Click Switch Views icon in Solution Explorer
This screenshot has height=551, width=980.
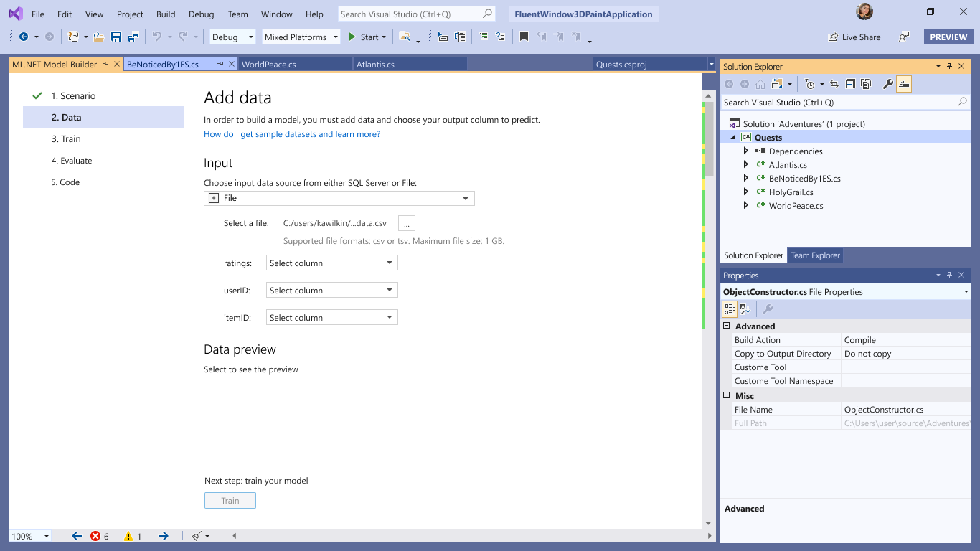(x=776, y=84)
